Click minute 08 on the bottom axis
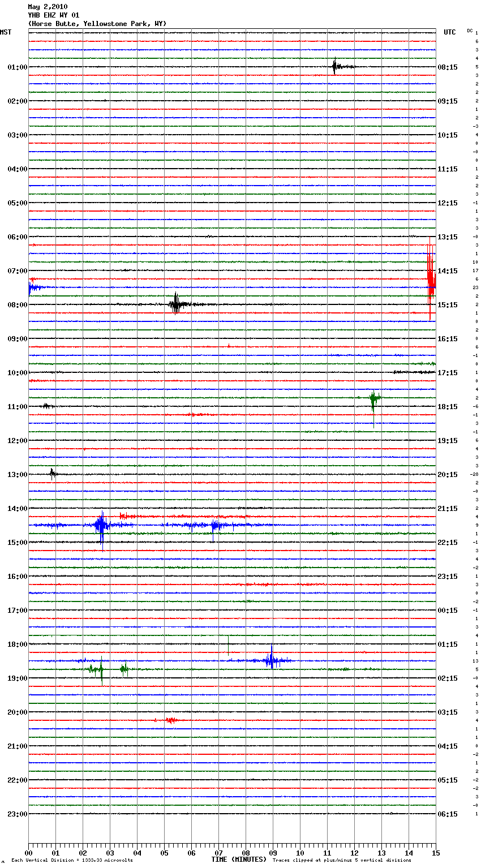 [246, 853]
